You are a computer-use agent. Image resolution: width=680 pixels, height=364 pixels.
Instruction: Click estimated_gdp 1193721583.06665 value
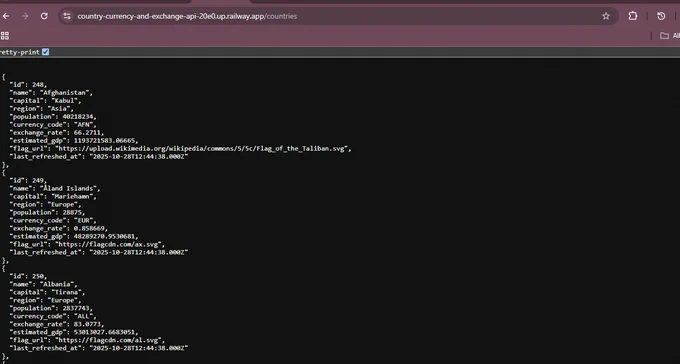(x=104, y=141)
